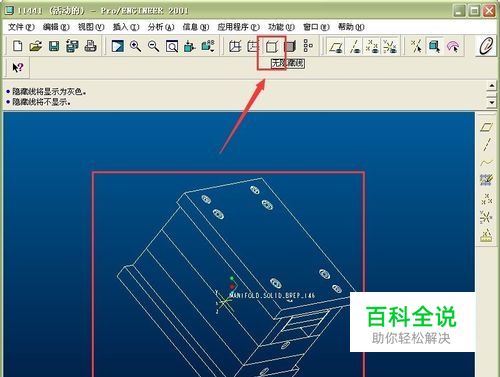Open the 文件 (File) menu
Image resolution: width=500 pixels, height=377 pixels.
[21, 27]
